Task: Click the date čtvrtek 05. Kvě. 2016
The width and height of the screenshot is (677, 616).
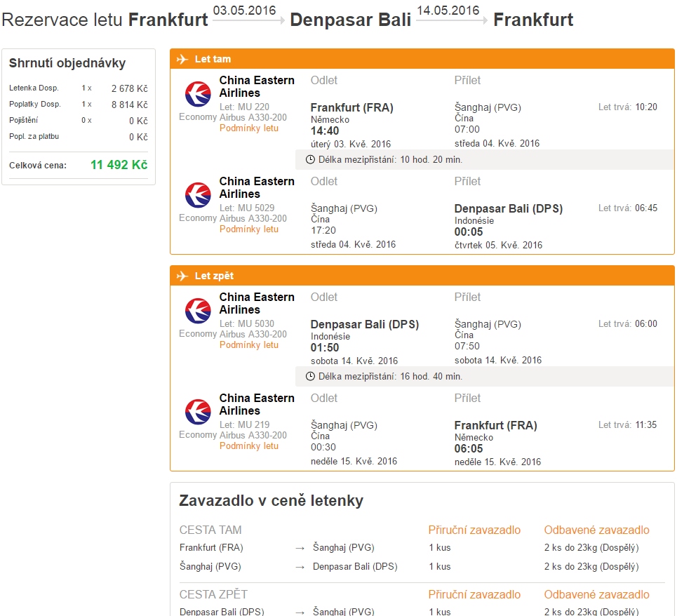Action: (498, 245)
